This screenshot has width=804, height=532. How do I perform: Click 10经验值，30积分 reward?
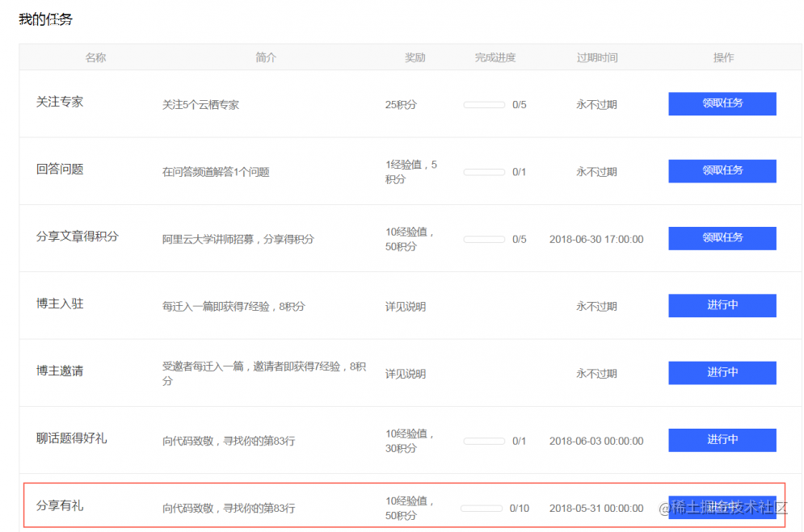[410, 441]
